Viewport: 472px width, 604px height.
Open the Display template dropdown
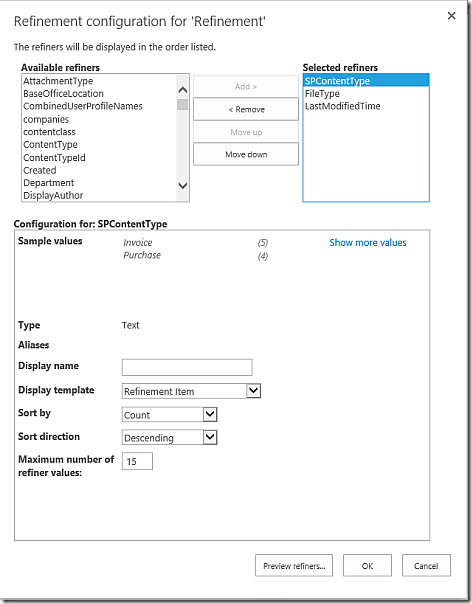[191, 391]
